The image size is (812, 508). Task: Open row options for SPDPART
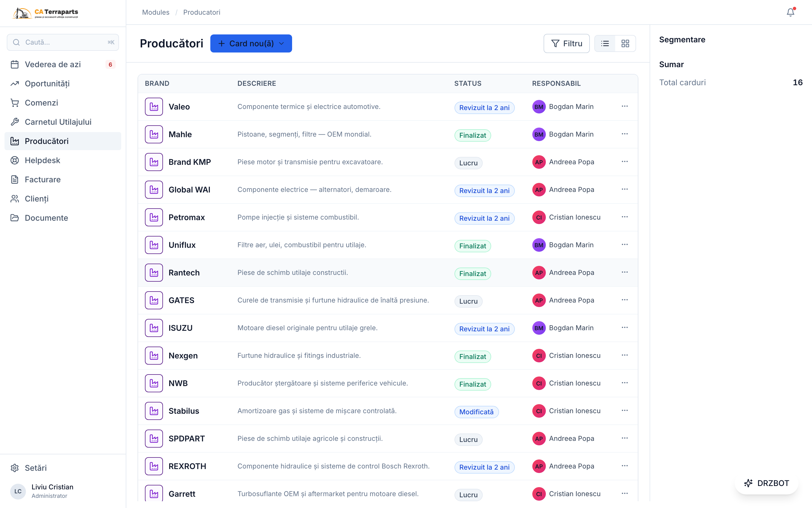pyautogui.click(x=625, y=438)
